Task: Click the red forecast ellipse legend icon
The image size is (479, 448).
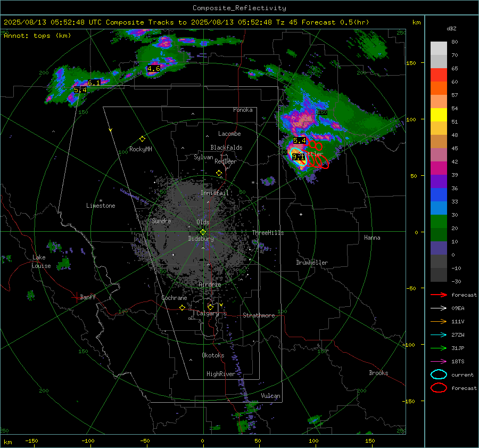Action: click(x=439, y=388)
